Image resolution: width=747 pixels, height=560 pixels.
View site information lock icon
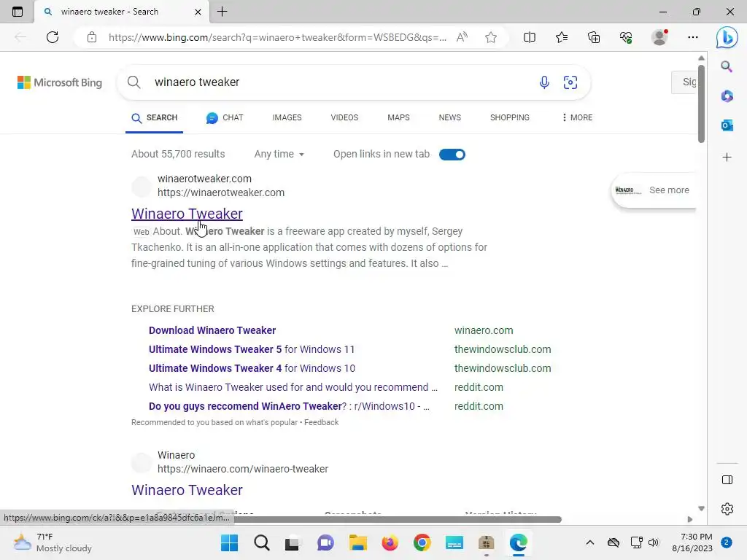click(x=92, y=37)
